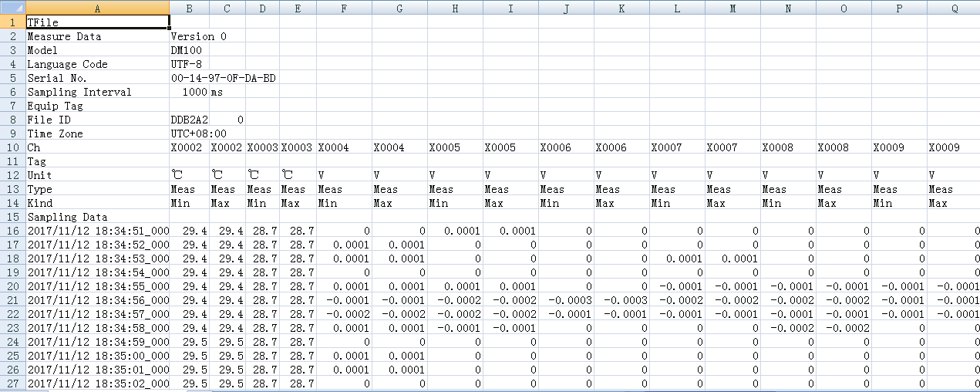Select the UTF-8 language code cell
The width and height of the screenshot is (980, 392).
187,64
